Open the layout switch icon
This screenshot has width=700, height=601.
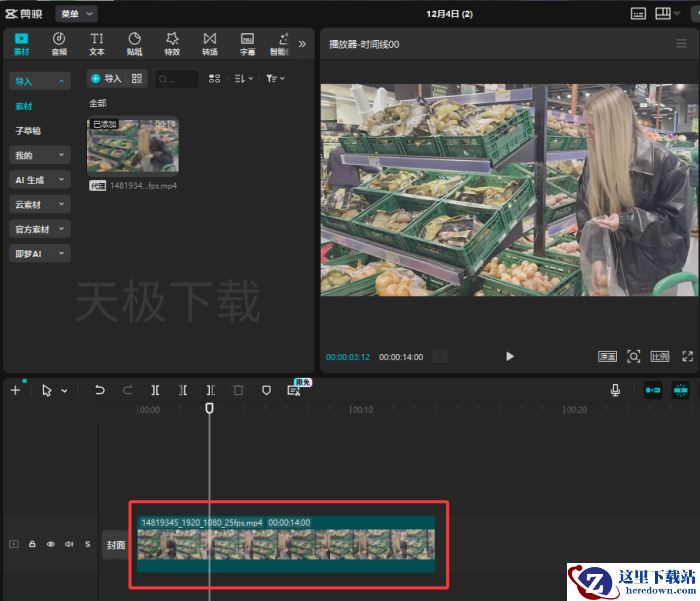tap(663, 13)
